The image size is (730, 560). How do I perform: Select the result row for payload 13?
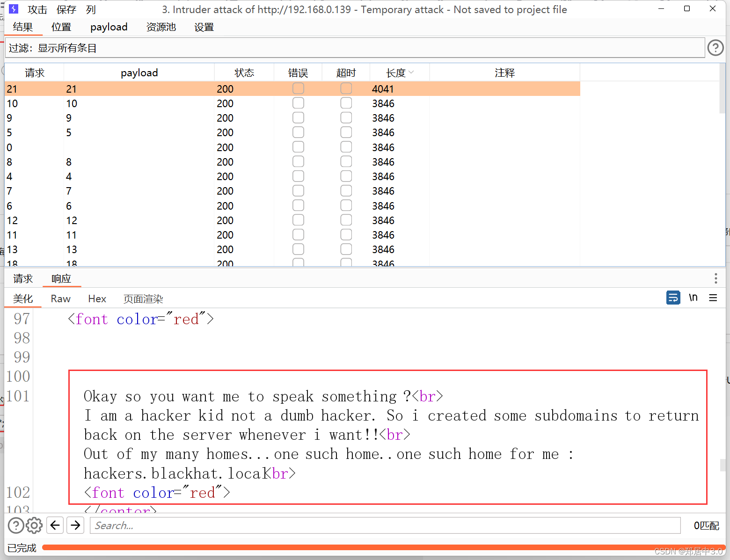coord(292,249)
